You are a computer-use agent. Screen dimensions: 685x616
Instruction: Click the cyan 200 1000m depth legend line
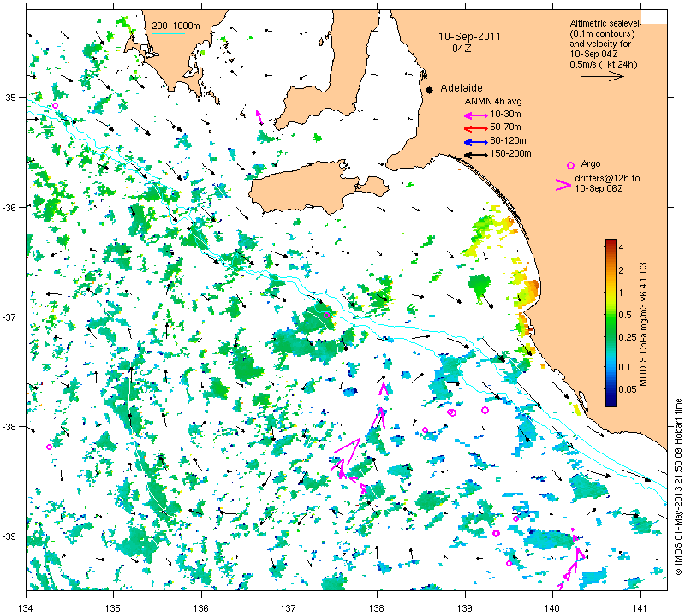(x=168, y=34)
